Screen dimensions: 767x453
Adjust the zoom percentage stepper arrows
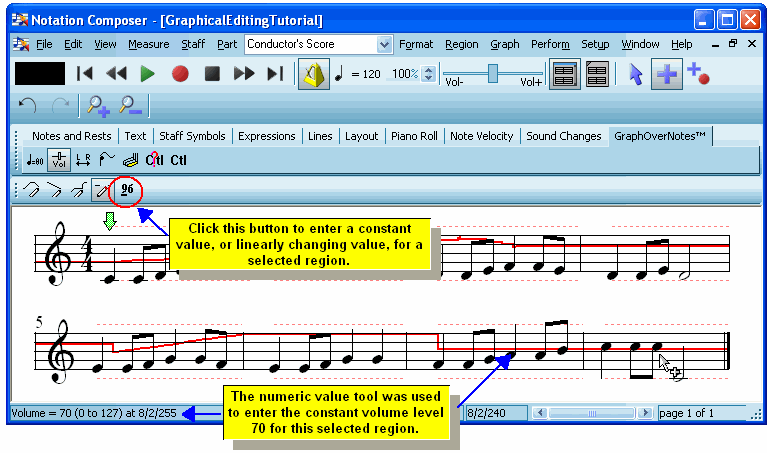[429, 74]
